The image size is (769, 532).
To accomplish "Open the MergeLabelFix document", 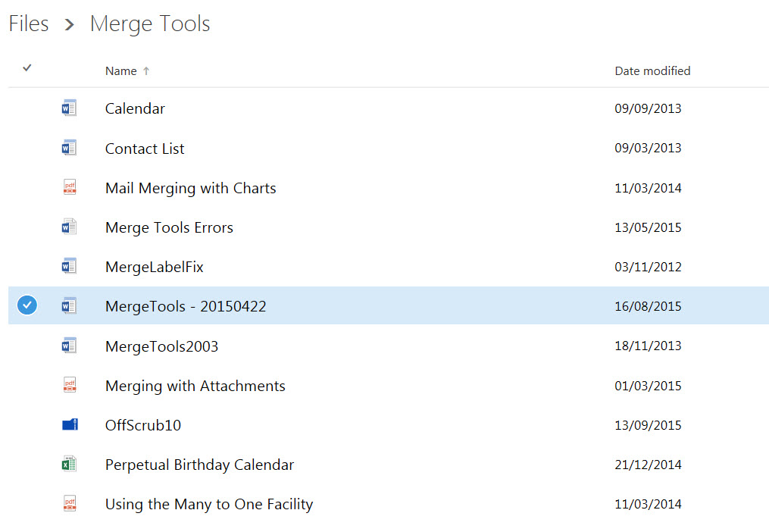I will coord(155,267).
